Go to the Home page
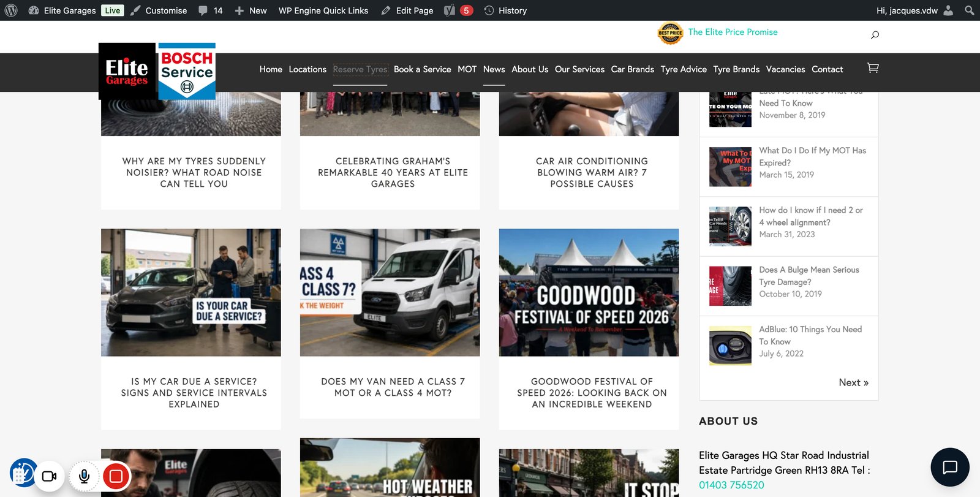 (x=271, y=69)
